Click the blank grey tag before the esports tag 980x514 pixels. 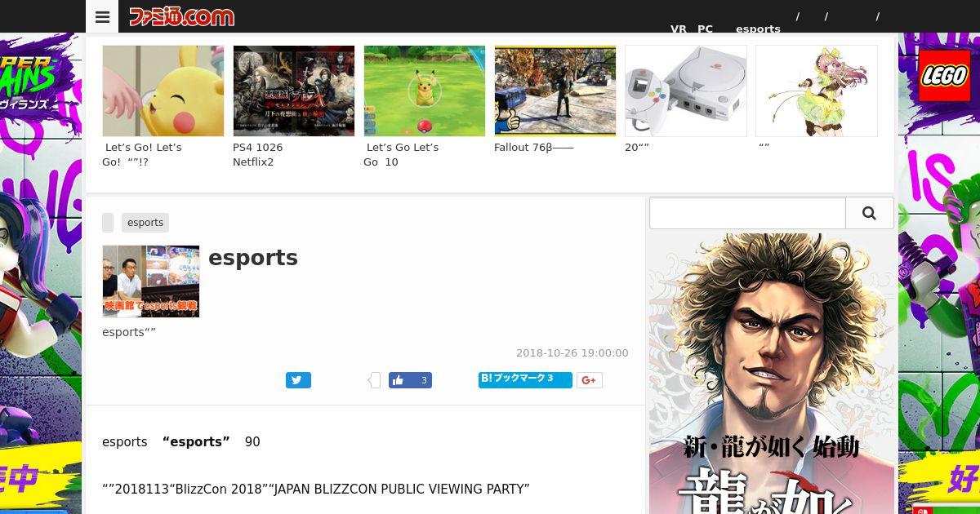(x=108, y=223)
